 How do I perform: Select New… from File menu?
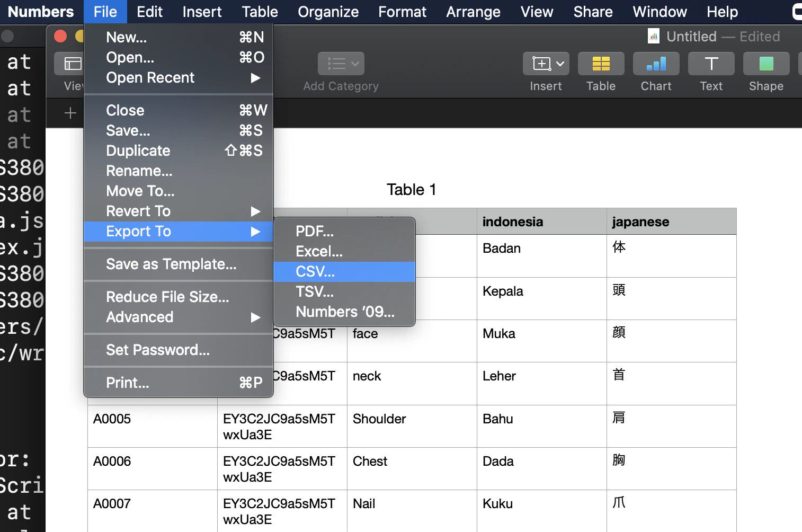coord(179,37)
